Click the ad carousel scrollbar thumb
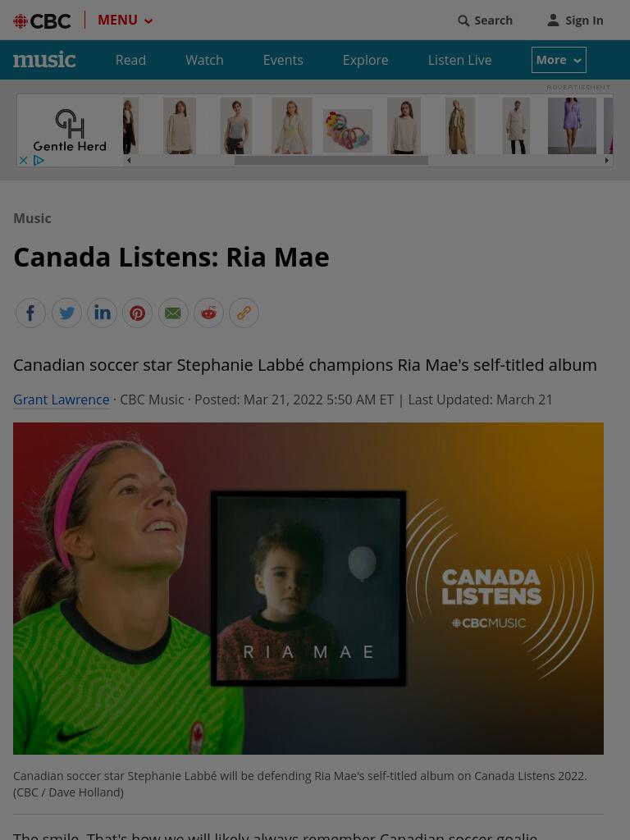The image size is (630, 840). tap(331, 160)
